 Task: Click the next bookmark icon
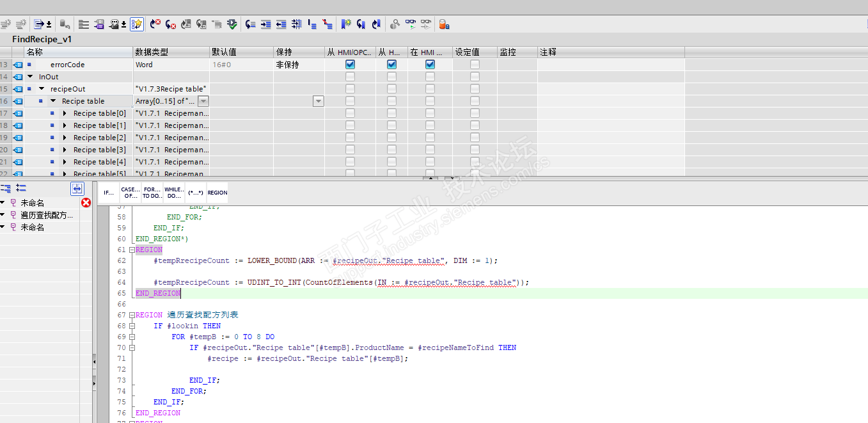tap(361, 24)
